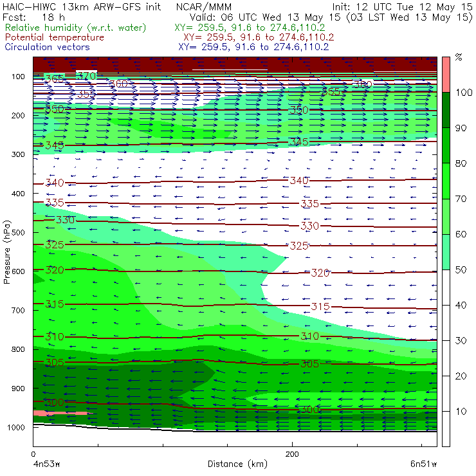Click the right-hand "305" contour label
The image size is (476, 476).
309,363
